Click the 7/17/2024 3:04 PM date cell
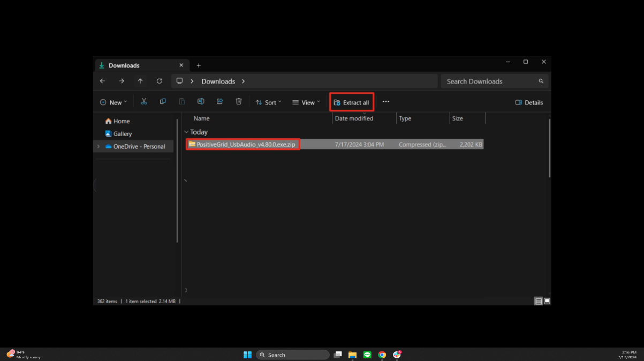 pyautogui.click(x=359, y=145)
